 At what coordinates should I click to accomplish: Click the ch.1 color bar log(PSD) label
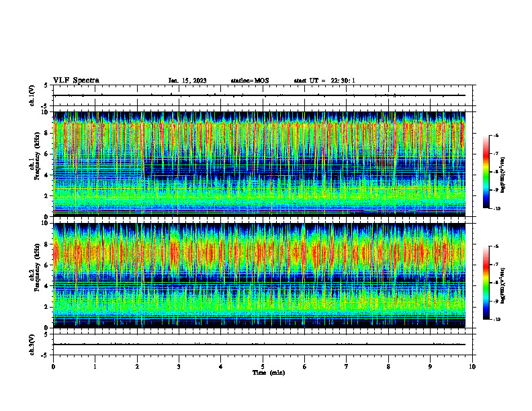click(504, 175)
